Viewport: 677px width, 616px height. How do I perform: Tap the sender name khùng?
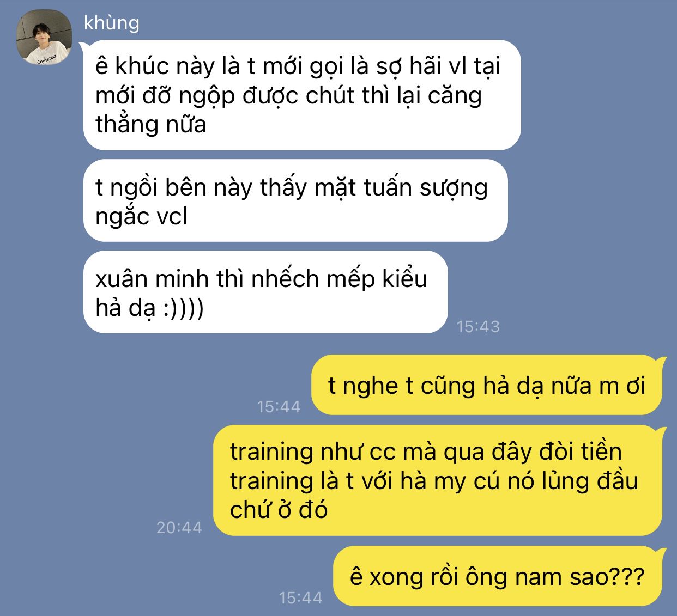(112, 23)
